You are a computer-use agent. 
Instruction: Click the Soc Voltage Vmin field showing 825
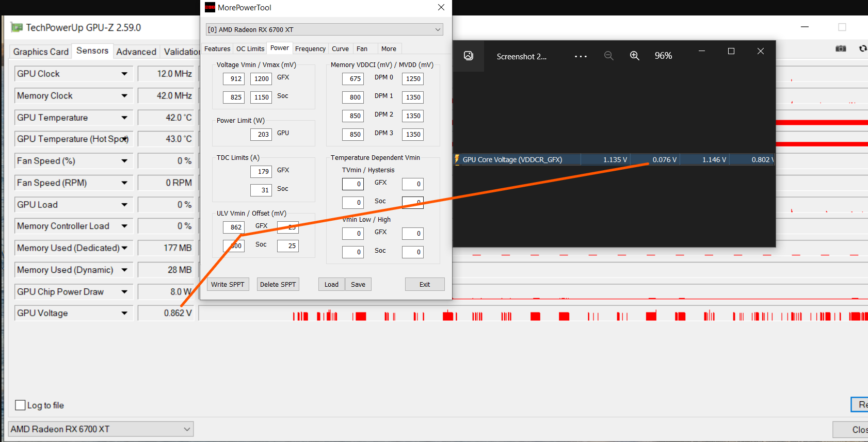click(234, 97)
